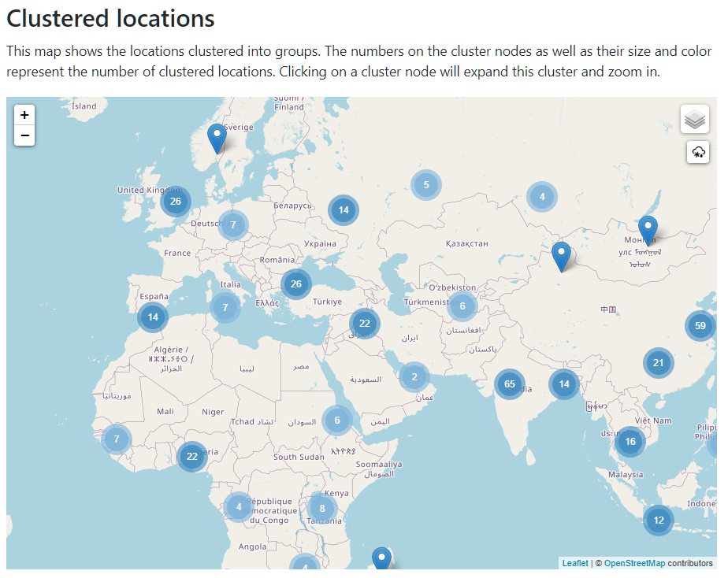
Task: Open the 12 cluster near Indonesia
Action: point(658,521)
